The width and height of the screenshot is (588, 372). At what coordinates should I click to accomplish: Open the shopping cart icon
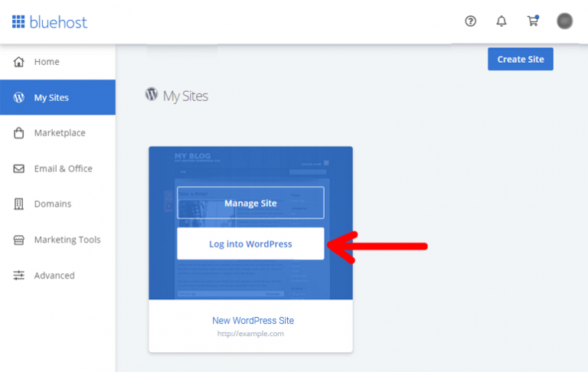pyautogui.click(x=533, y=21)
